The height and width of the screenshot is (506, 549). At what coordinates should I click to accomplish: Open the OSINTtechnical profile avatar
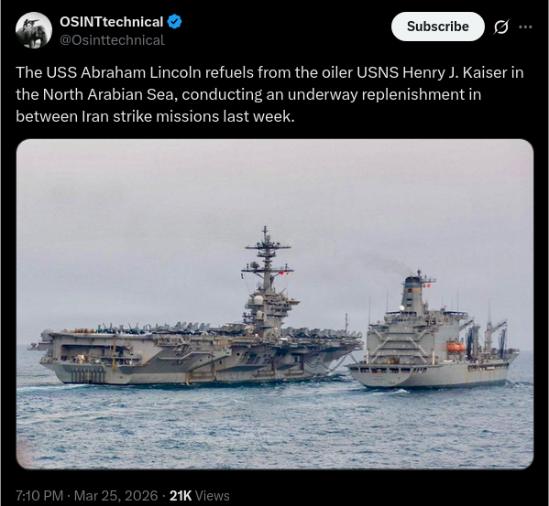point(34,30)
